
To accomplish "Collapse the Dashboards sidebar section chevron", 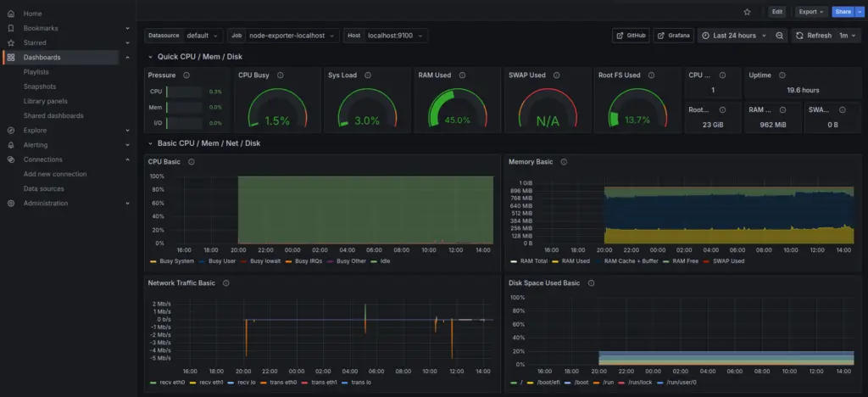I will tap(128, 58).
